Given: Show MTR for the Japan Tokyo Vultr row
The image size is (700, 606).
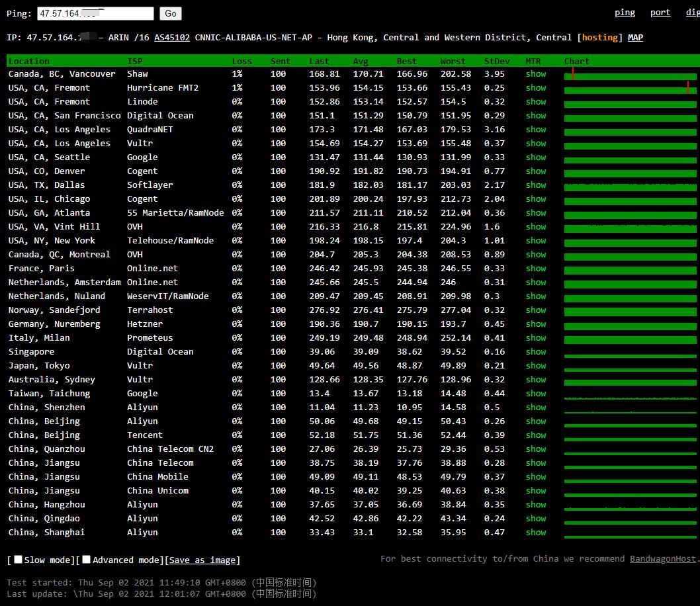Looking at the screenshot, I should coord(536,366).
